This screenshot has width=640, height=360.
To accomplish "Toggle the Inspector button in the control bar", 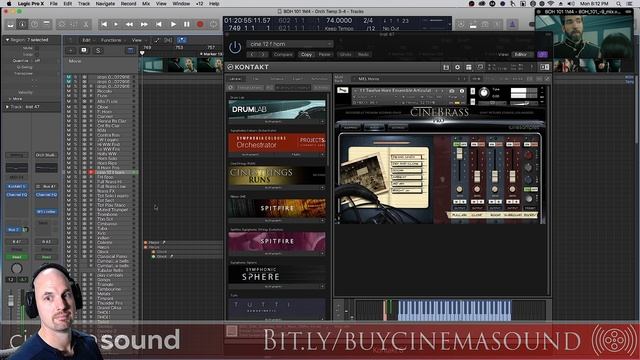I will tap(22, 24).
